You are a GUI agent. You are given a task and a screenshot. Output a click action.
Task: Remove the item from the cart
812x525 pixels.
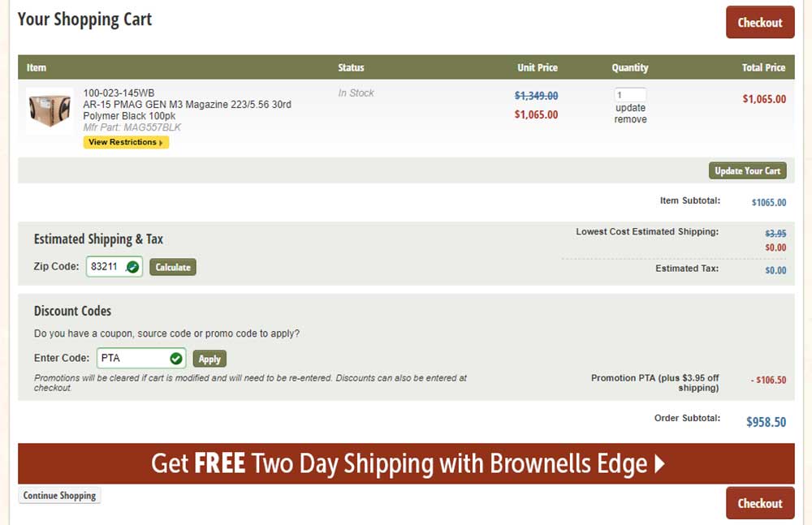630,119
